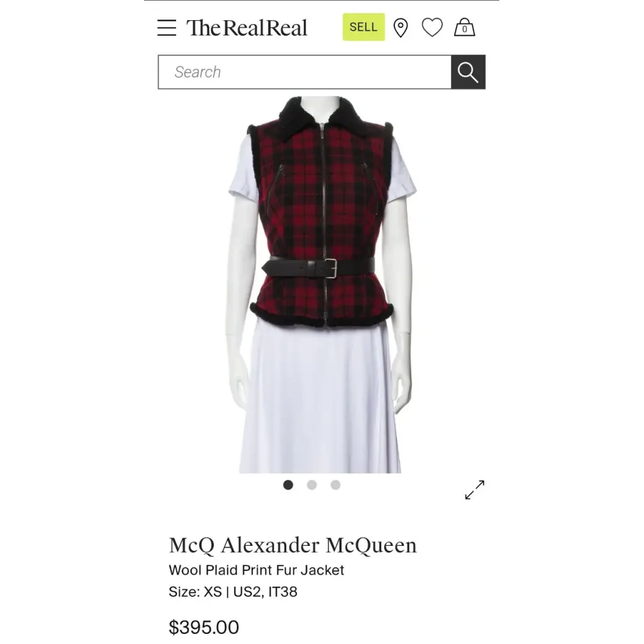Expand the product image to fullscreen
Screen dimensions: 644x644
pyautogui.click(x=474, y=489)
